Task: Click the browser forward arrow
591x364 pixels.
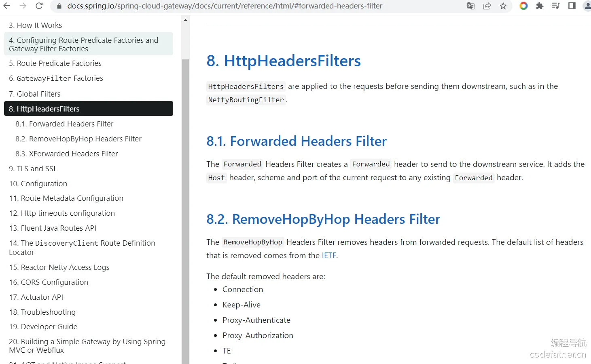Action: [x=23, y=6]
